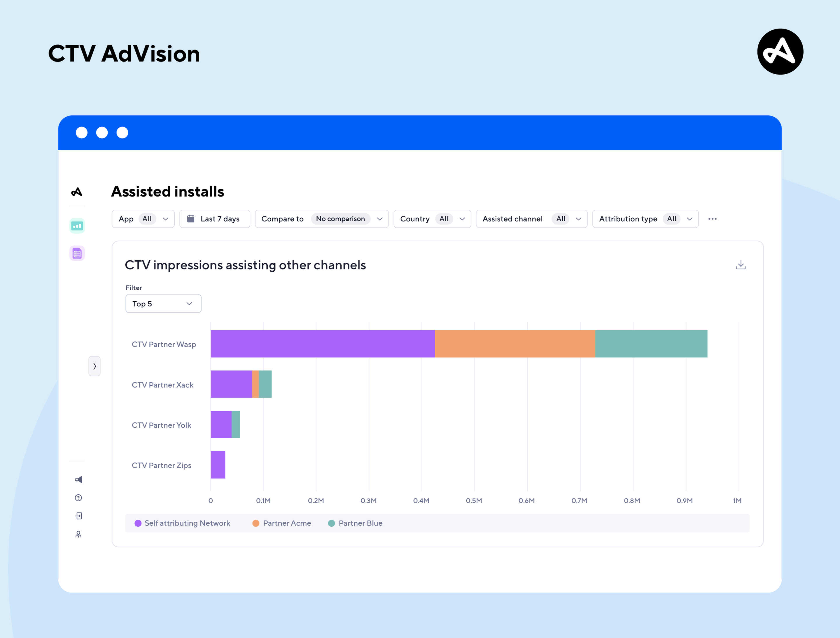Click the CTV Partner Wasp label
The image size is (840, 638).
[x=164, y=345]
